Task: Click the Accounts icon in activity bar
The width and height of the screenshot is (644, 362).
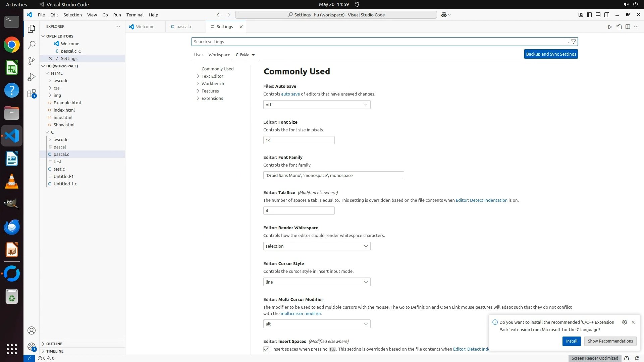Action: [32, 331]
